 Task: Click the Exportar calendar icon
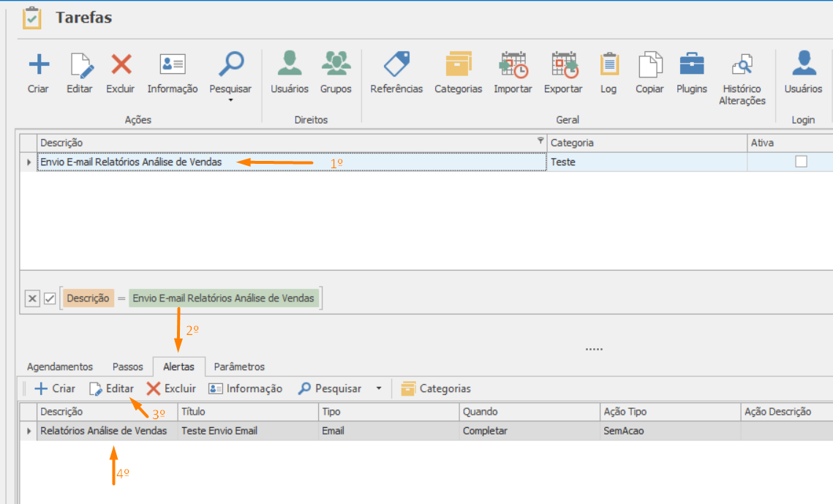pos(564,65)
